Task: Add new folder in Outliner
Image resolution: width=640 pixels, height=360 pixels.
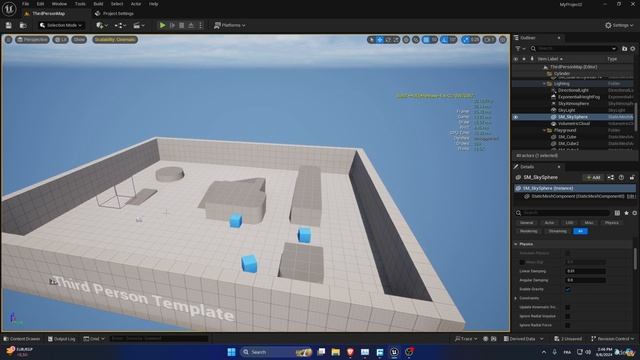Action: 624,49
